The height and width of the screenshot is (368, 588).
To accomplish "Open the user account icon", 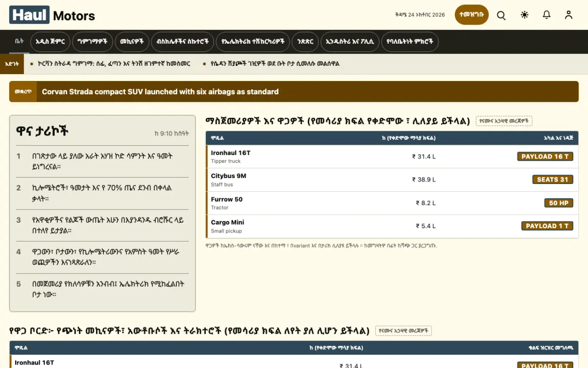I will pyautogui.click(x=568, y=15).
